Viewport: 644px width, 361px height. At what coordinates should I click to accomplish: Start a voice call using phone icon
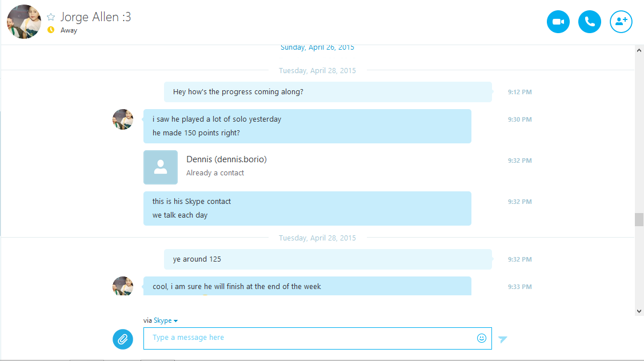[x=589, y=22]
